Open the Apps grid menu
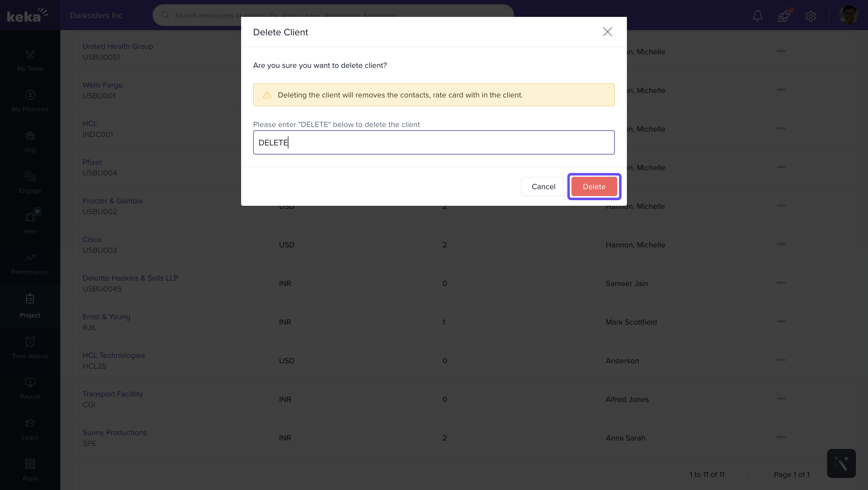868x490 pixels. coord(30,470)
